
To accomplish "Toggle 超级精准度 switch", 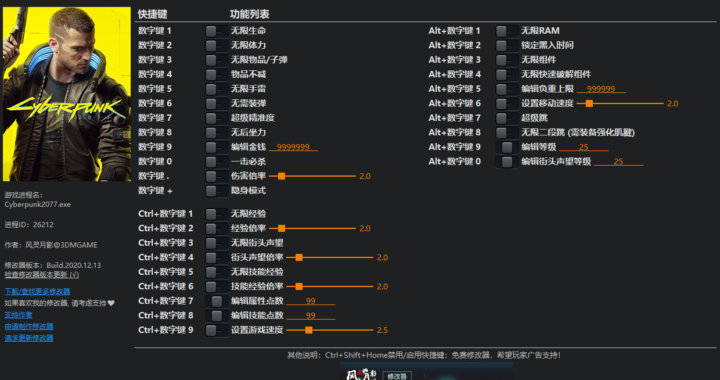I will [216, 118].
